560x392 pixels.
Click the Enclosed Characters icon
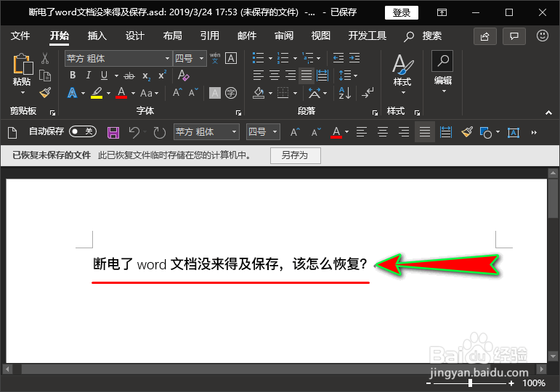coord(231,93)
